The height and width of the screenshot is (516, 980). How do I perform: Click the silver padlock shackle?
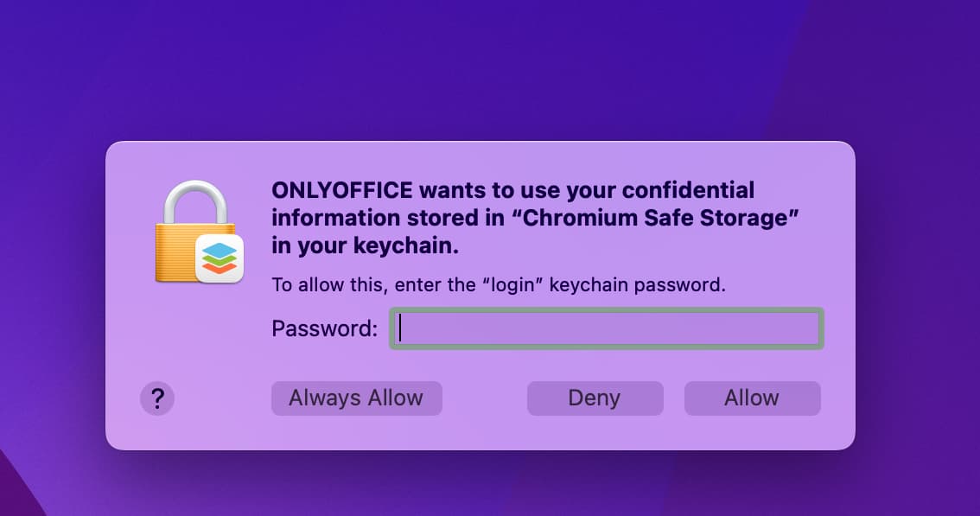(195, 201)
